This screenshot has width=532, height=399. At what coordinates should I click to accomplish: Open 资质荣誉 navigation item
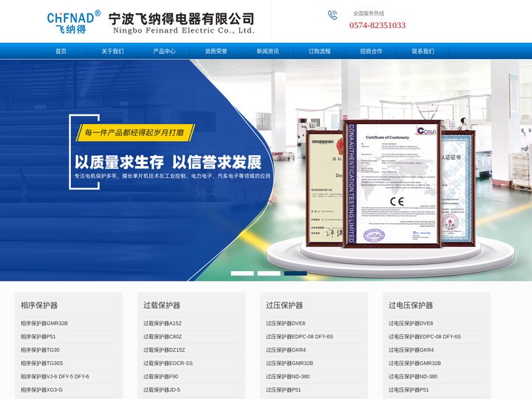pos(216,51)
